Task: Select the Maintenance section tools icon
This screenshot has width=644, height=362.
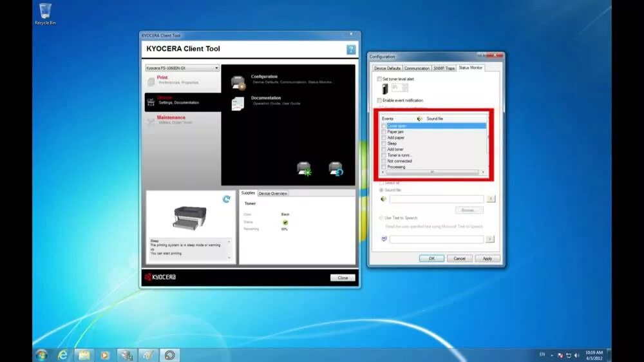Action: pyautogui.click(x=151, y=122)
